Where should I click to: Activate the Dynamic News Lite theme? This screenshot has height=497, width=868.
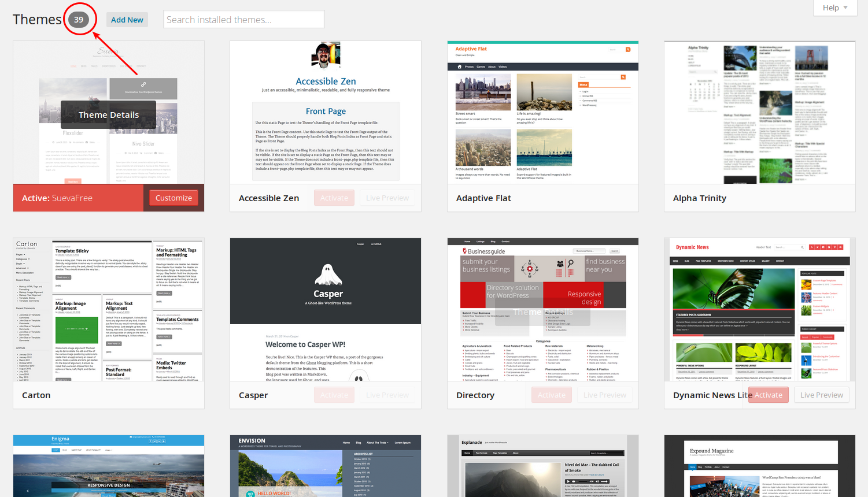point(769,395)
